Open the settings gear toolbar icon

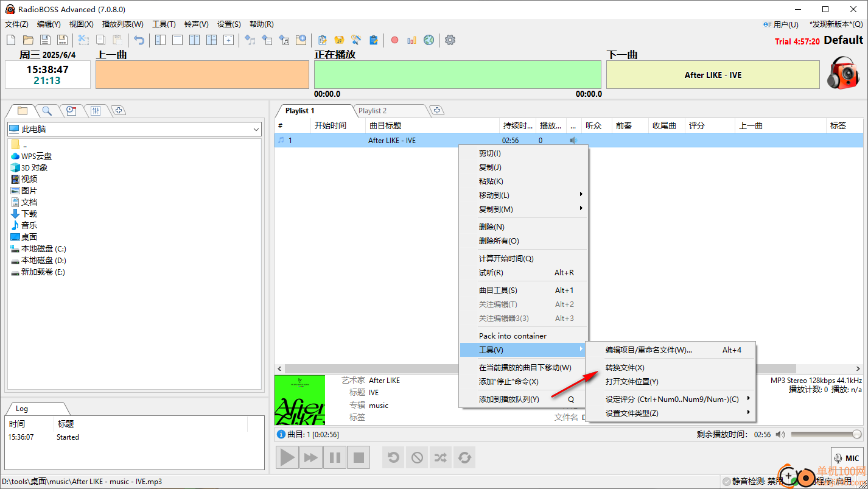tap(450, 40)
